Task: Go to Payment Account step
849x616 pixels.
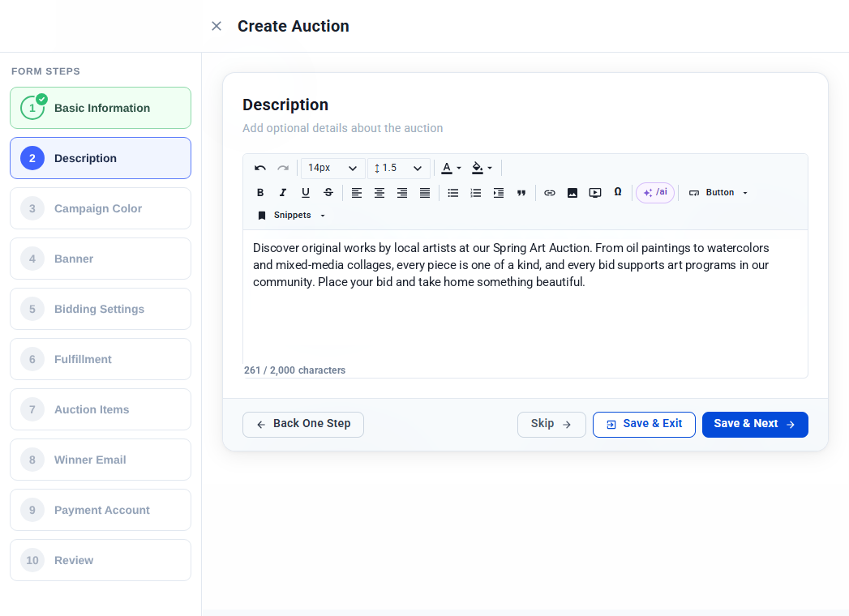Action: click(x=101, y=510)
